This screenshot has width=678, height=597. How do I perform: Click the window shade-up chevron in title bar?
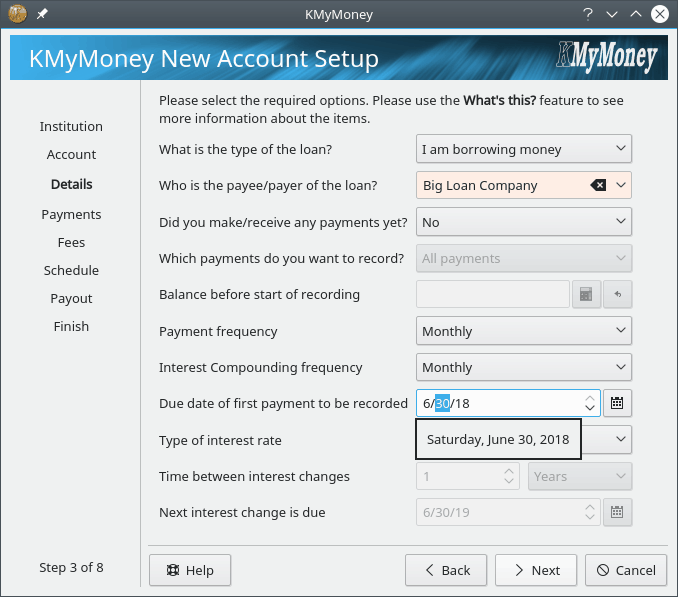636,14
